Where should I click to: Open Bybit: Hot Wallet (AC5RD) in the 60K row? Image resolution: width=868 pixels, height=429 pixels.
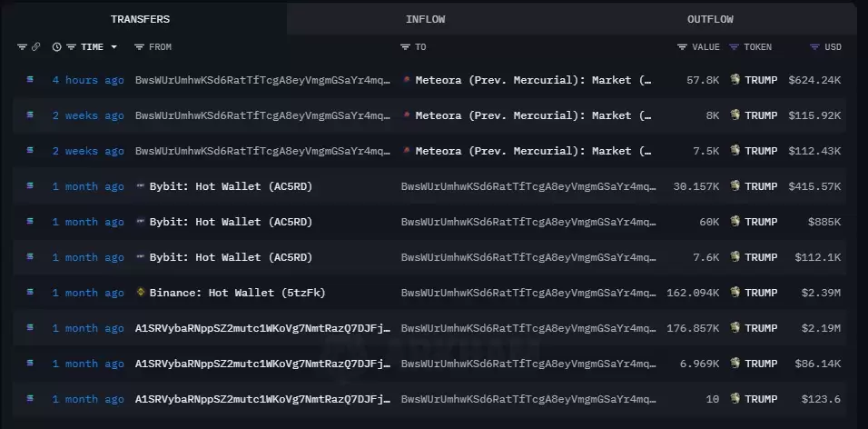[231, 222]
